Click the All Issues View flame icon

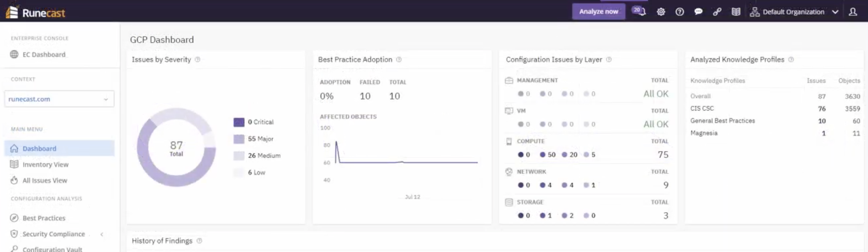click(x=14, y=180)
